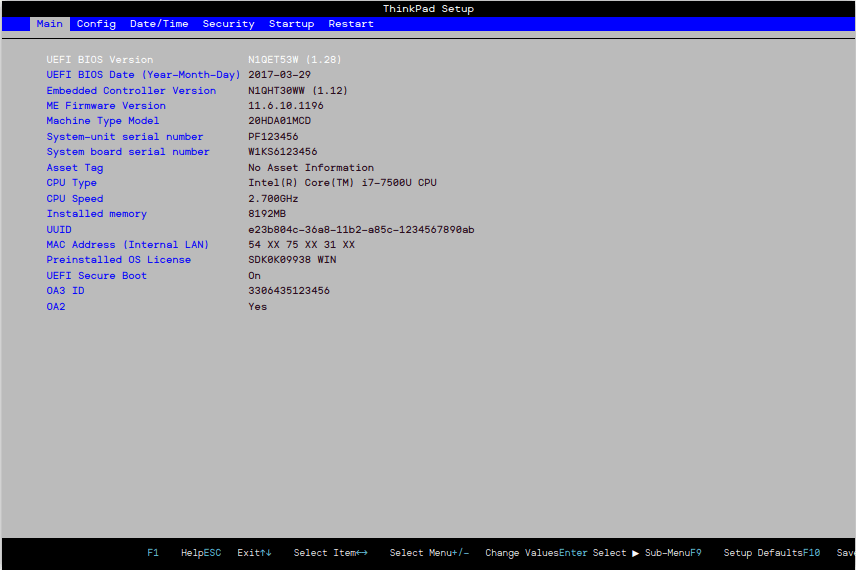Open the Config tab
Viewport: 856px width, 570px height.
(x=96, y=24)
